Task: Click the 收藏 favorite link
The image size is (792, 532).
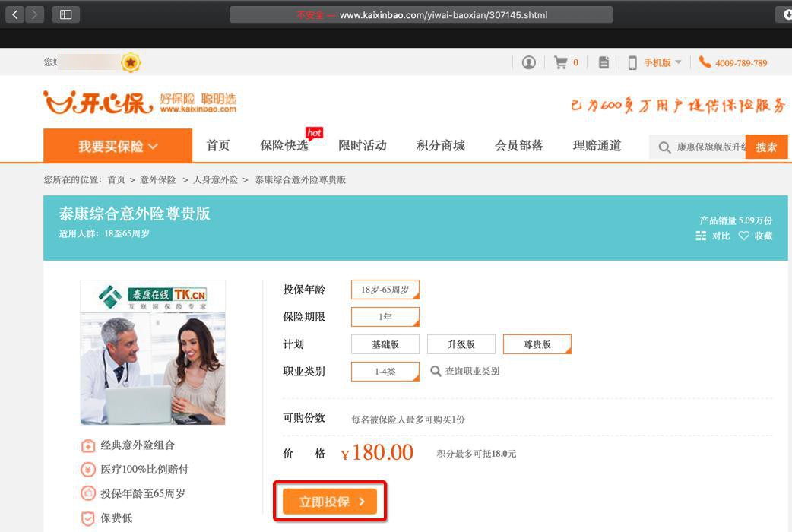Action: point(763,236)
